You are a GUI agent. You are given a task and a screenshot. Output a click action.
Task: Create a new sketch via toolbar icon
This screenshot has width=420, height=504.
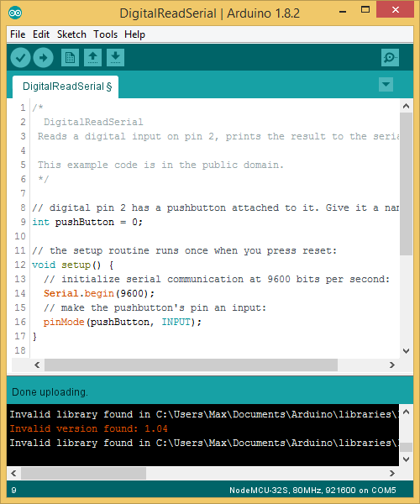[70, 58]
